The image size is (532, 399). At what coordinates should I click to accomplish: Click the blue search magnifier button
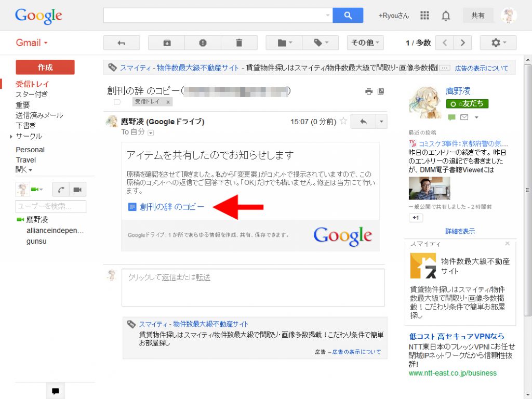click(348, 15)
